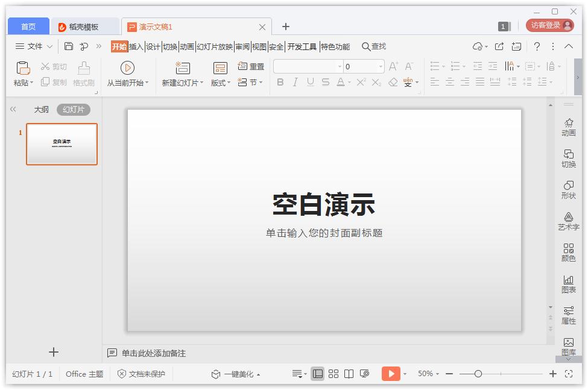
Task: Click the slideshow play icon in status bar
Action: tap(390, 374)
